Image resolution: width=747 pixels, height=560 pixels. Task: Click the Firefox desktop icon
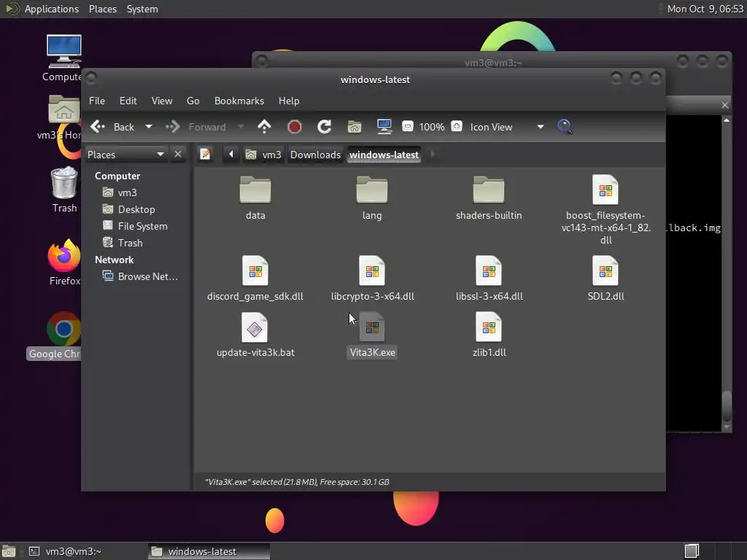click(64, 262)
